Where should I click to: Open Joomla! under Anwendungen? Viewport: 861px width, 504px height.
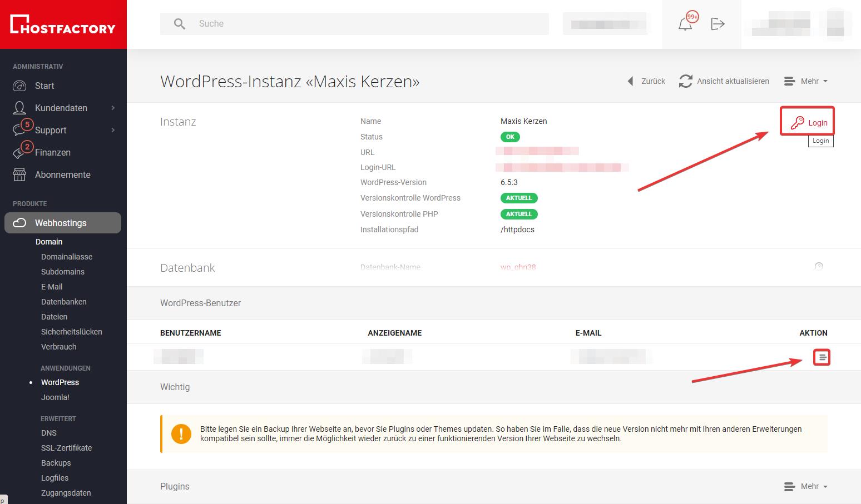pos(55,397)
